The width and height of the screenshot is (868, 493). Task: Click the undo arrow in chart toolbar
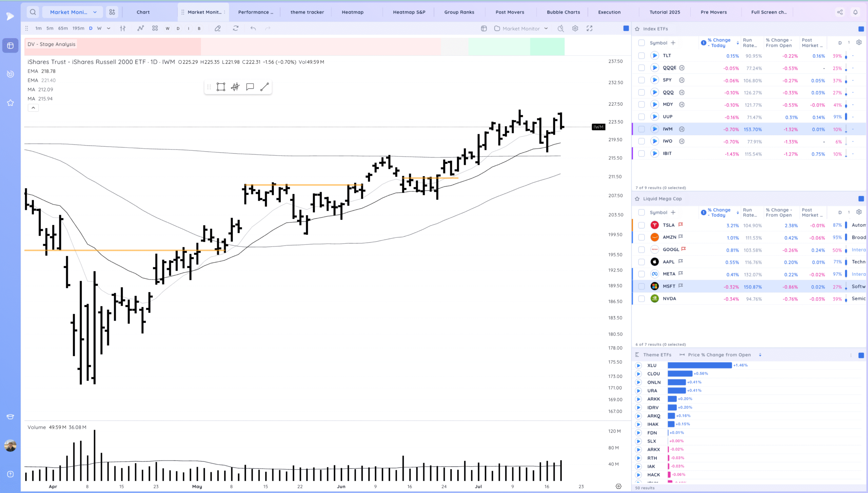click(253, 28)
